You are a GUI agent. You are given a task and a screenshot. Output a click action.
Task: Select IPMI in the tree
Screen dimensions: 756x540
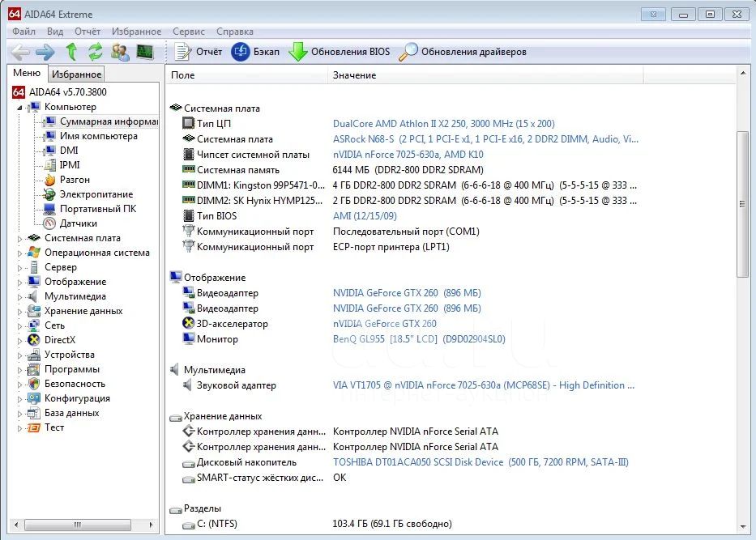(70, 164)
